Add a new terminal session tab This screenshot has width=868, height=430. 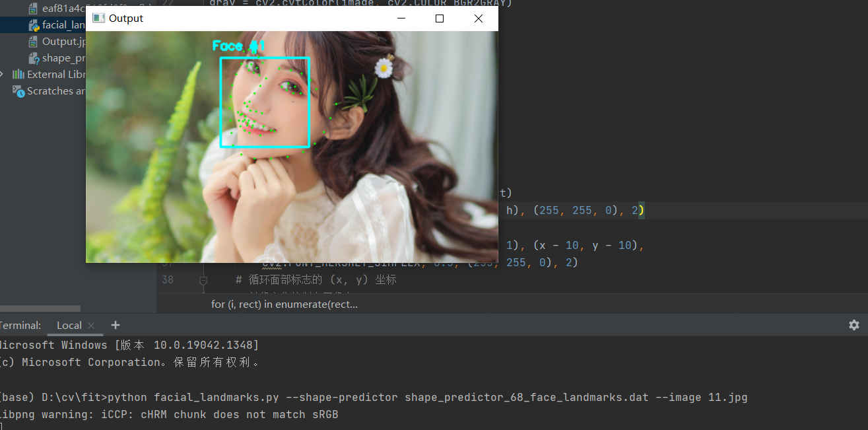point(116,325)
